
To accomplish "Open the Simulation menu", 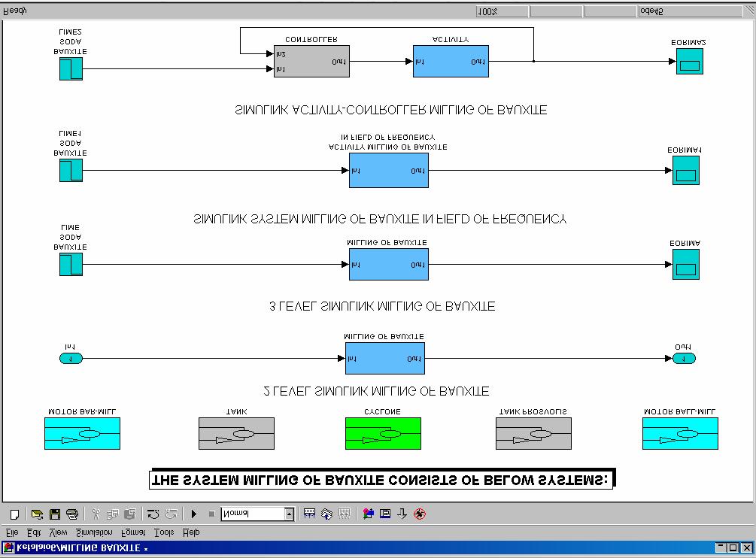I will pos(94,532).
